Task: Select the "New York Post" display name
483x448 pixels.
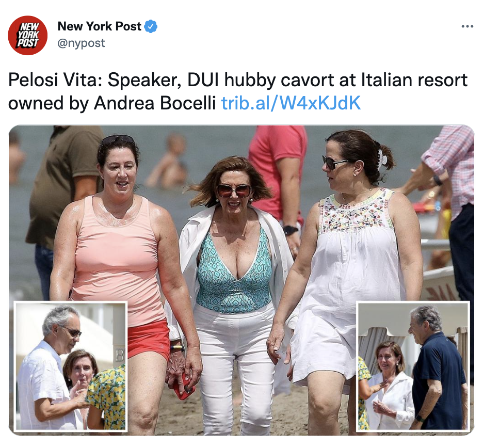Action: 100,26
